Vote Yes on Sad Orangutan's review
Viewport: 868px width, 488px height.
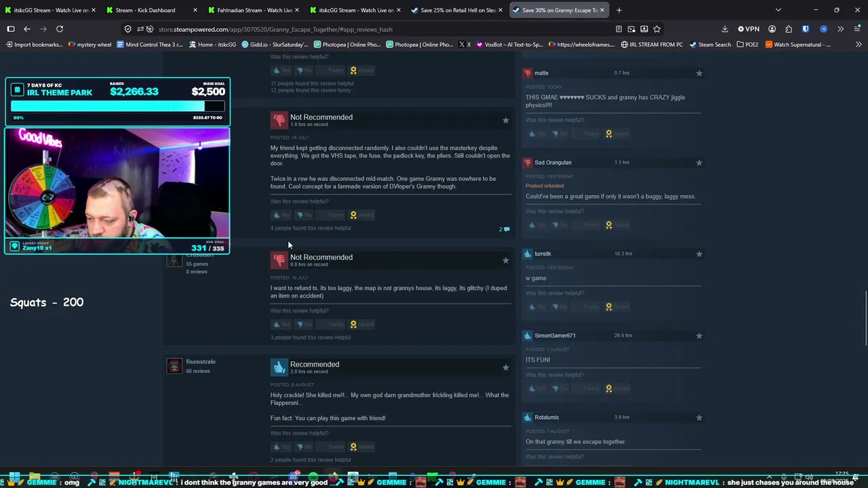pos(537,225)
